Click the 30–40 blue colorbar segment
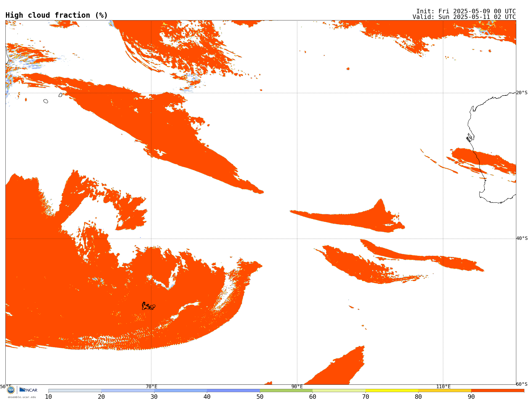 [181, 391]
